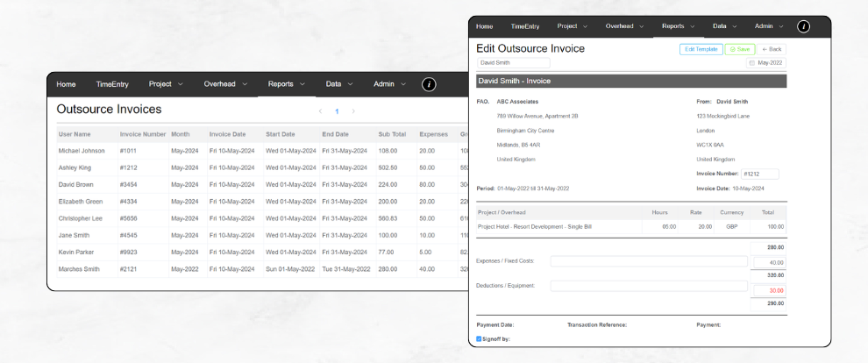The image size is (868, 363).
Task: Go to previous page using left pagination arrow
Action: click(x=320, y=111)
